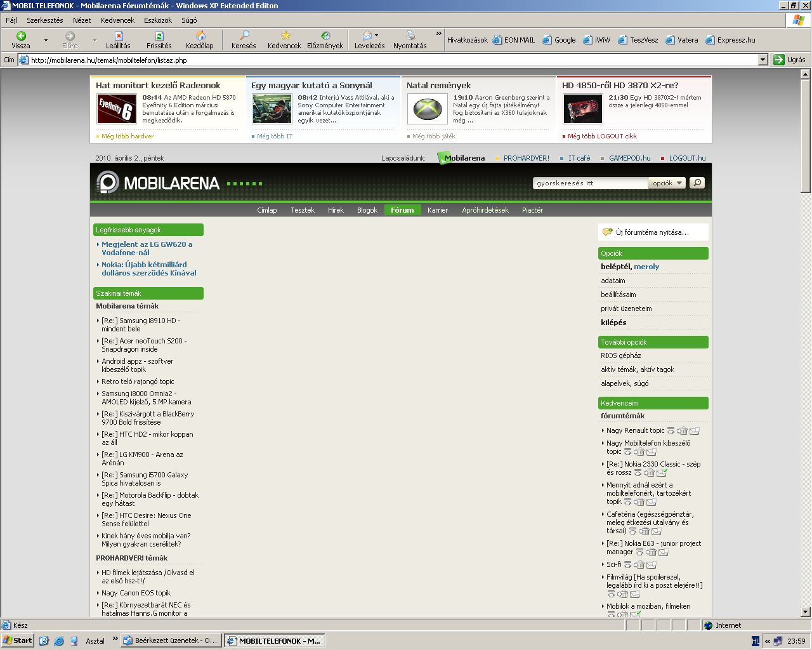
Task: Click the scrollbar up arrow
Action: [806, 74]
